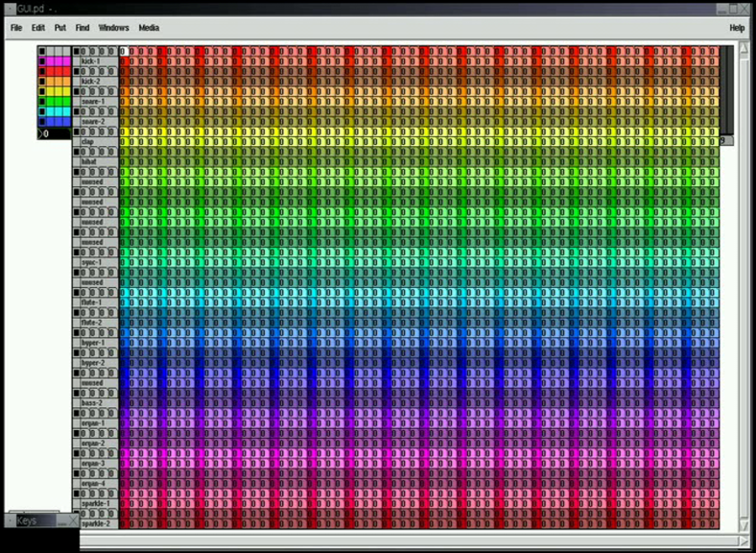This screenshot has width=756, height=553.
Task: Click the horizontal scrollbar right arrow
Action: (x=744, y=541)
